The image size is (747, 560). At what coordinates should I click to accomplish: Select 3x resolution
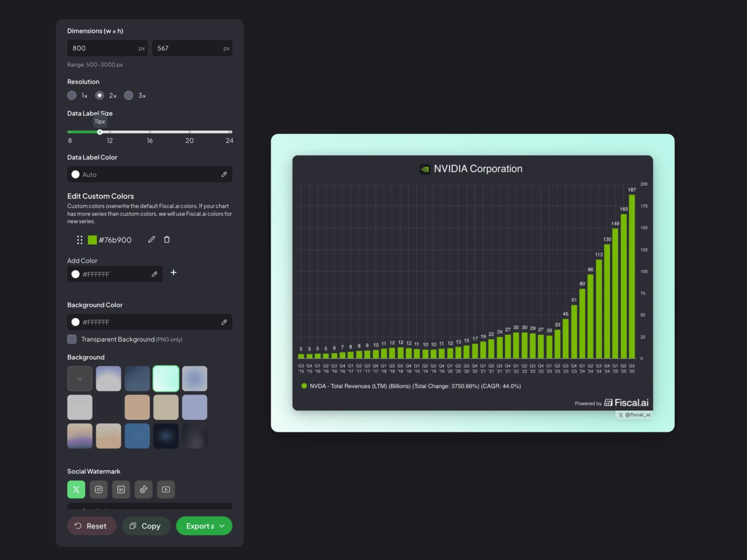(x=129, y=95)
